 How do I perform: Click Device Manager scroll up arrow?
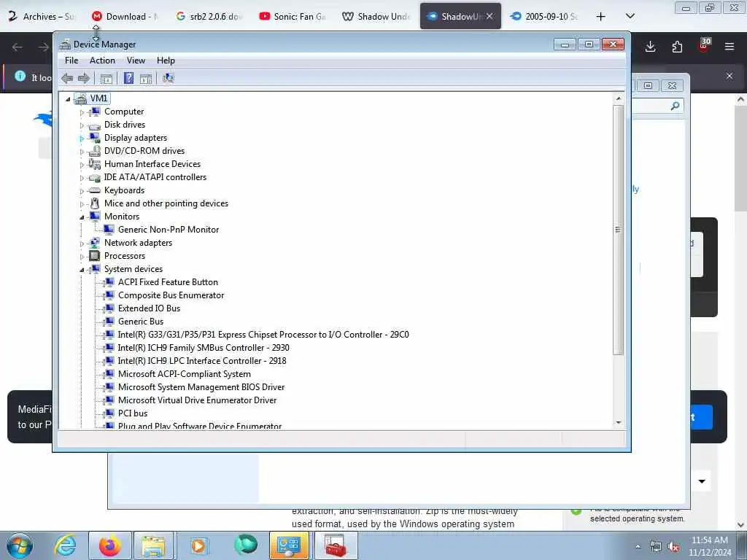click(x=619, y=98)
